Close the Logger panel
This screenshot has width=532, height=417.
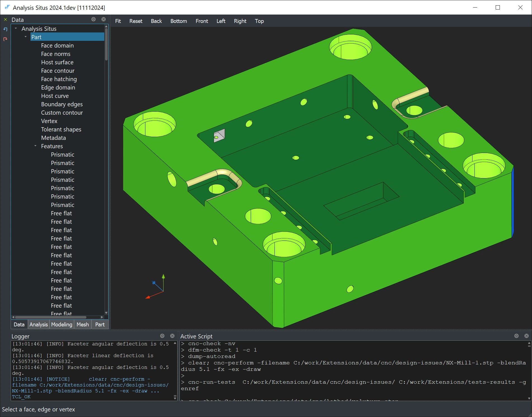[x=172, y=336]
